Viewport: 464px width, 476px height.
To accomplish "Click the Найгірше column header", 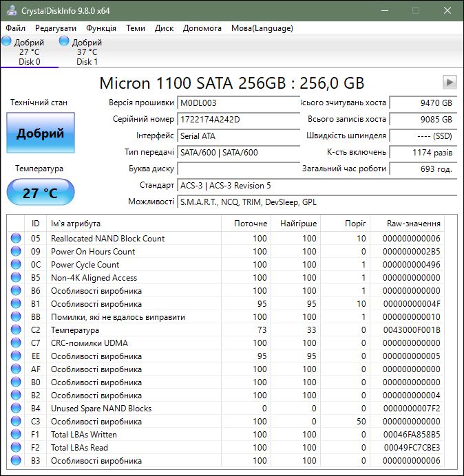I will coord(295,224).
